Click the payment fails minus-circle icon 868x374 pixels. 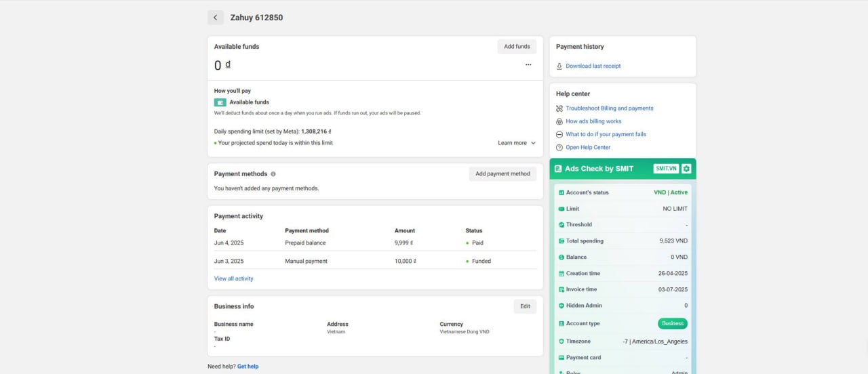pyautogui.click(x=559, y=134)
